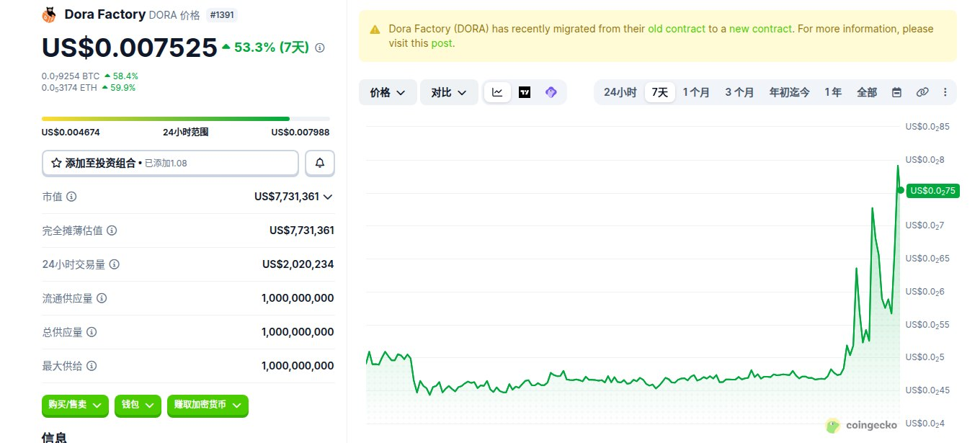Viewport: 980px width, 443px height.
Task: Click the 完全摊薄估值 US$7,731,361 value
Action: tap(302, 231)
